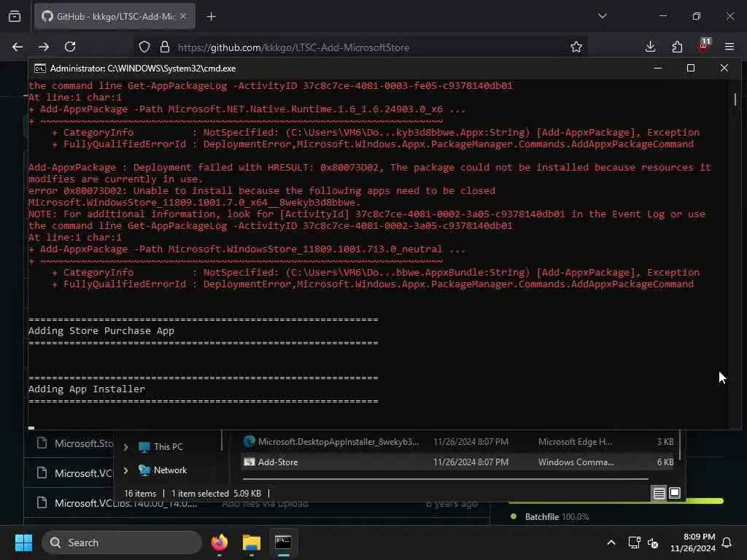Image resolution: width=747 pixels, height=560 pixels.
Task: Open File Explorer from the taskbar
Action: pyautogui.click(x=252, y=542)
